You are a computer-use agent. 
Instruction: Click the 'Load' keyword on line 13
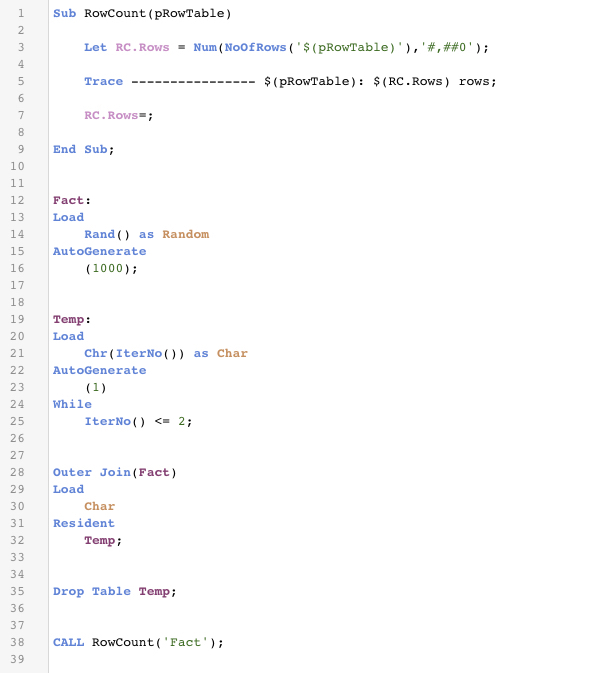[x=68, y=217]
